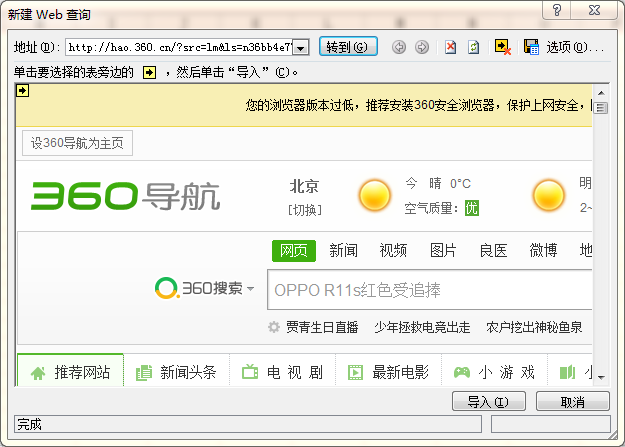Click the 取消 cancel button

point(573,402)
